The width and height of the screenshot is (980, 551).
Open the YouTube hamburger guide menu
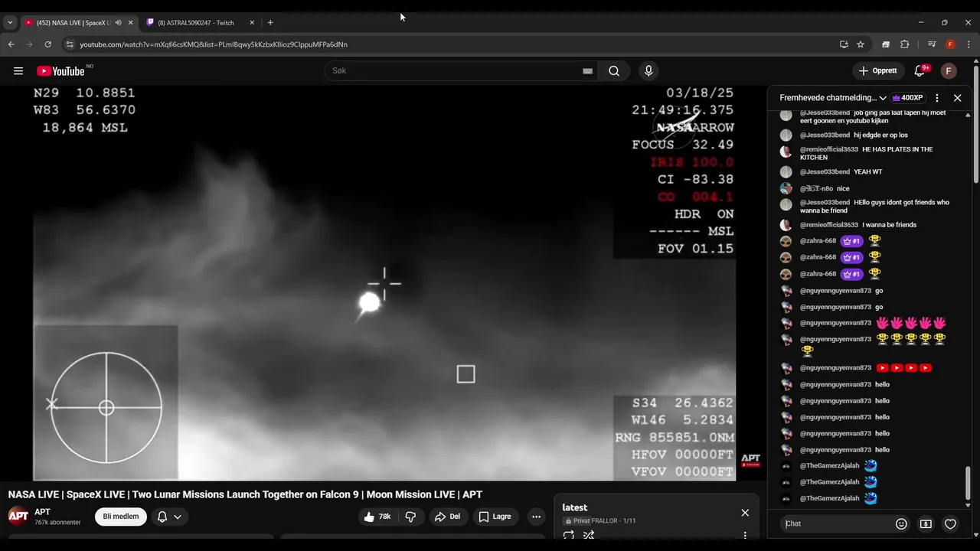tap(18, 71)
